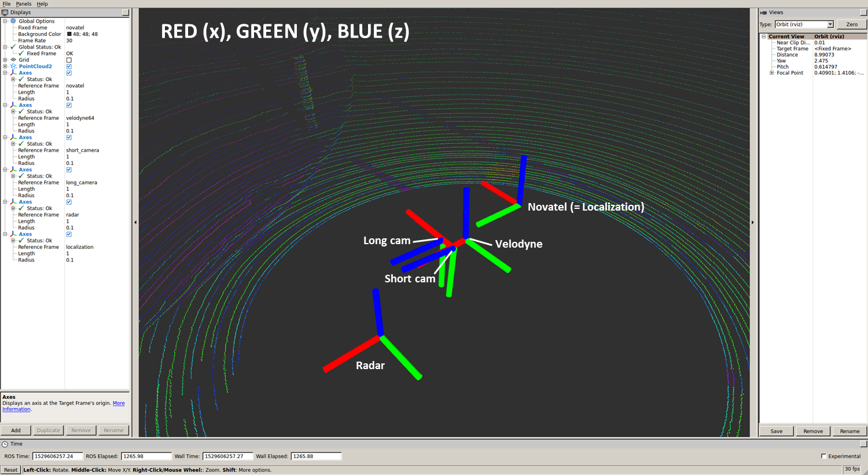Screen dimensions: 868x475
Task: Click the Axes icon above the short_camera frame
Action: (13, 138)
